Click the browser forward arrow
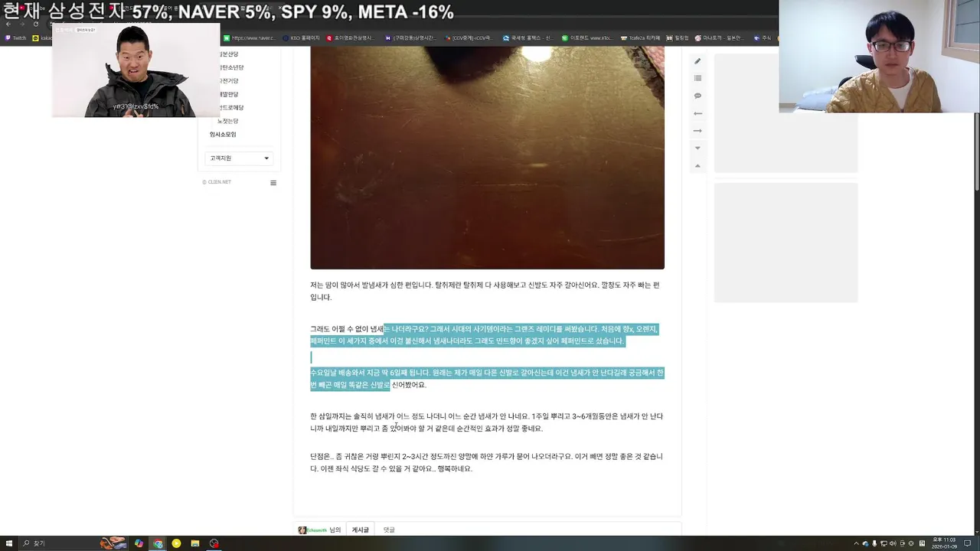980x551 pixels. (x=21, y=24)
